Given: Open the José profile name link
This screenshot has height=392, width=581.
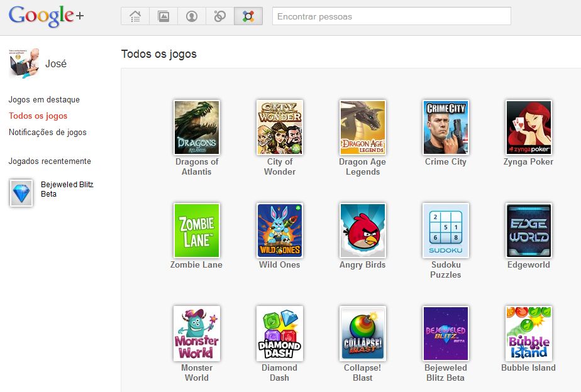Looking at the screenshot, I should 56,63.
